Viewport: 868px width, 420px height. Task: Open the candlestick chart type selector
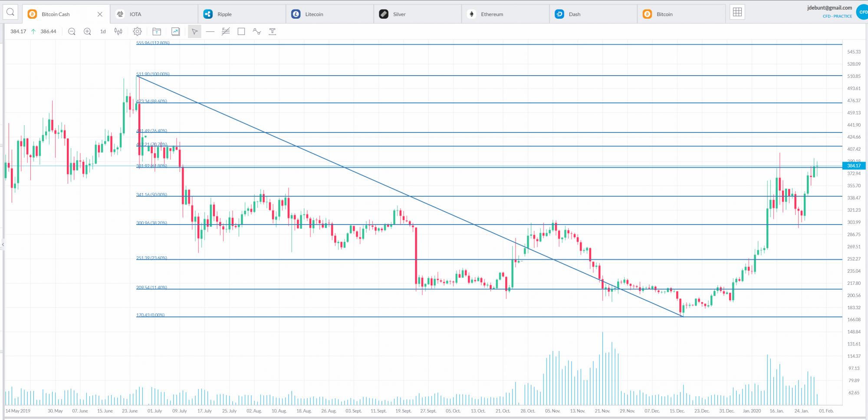tap(118, 31)
